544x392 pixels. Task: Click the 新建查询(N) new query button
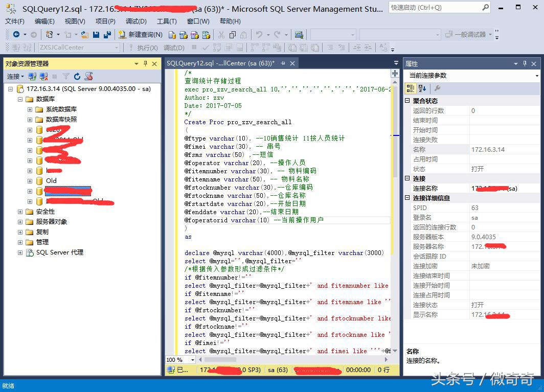[141, 34]
